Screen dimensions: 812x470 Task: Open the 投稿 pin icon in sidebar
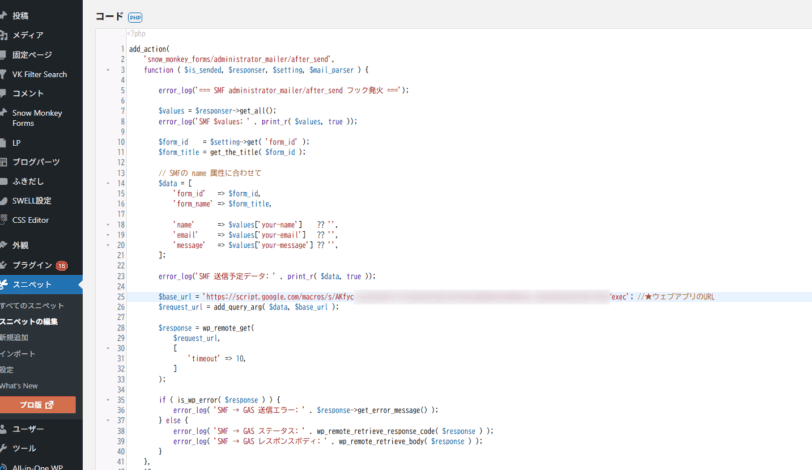pos(3,16)
